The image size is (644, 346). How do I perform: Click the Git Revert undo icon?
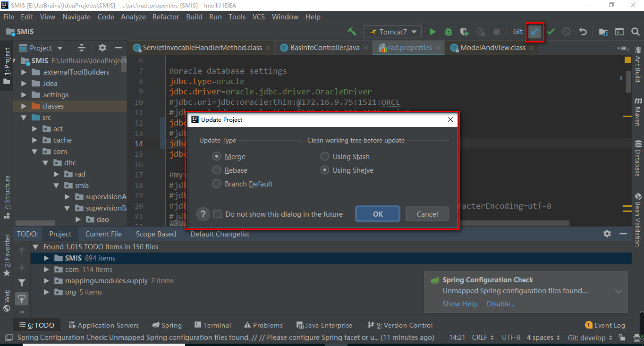(583, 32)
